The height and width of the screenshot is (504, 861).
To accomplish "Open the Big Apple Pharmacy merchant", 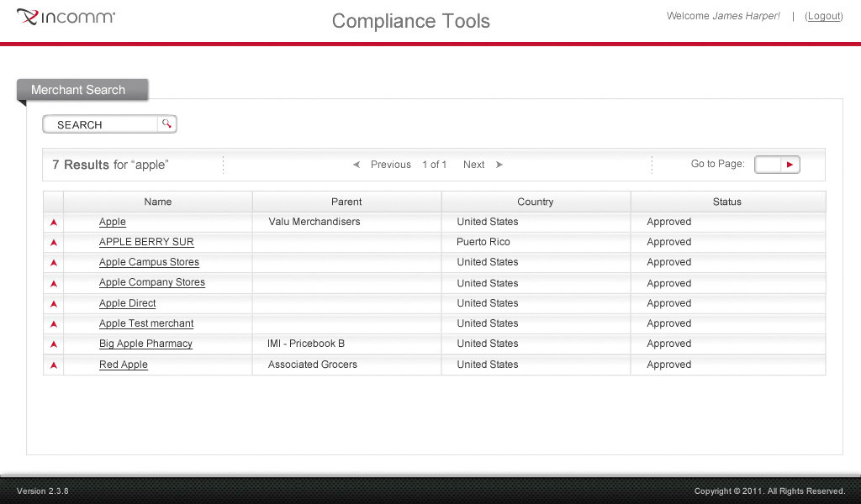I will click(146, 344).
